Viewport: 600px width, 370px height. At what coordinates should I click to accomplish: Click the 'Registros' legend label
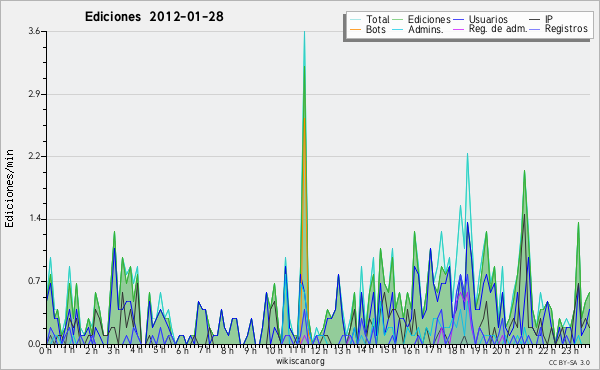coord(566,29)
